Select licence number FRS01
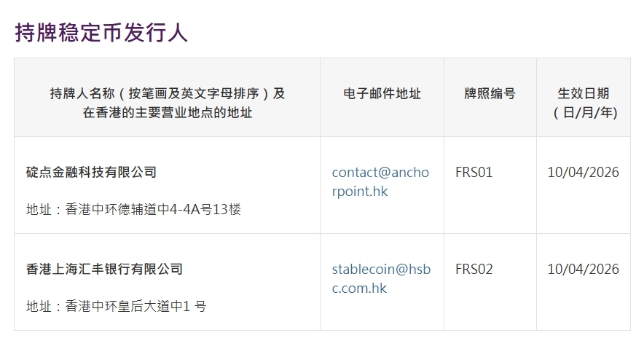Viewport: 644px width, 357px height. (474, 173)
